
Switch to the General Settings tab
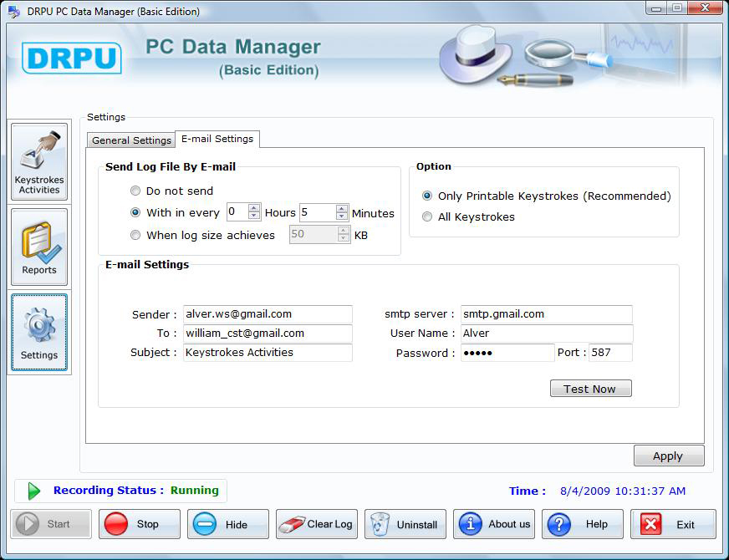coord(131,140)
